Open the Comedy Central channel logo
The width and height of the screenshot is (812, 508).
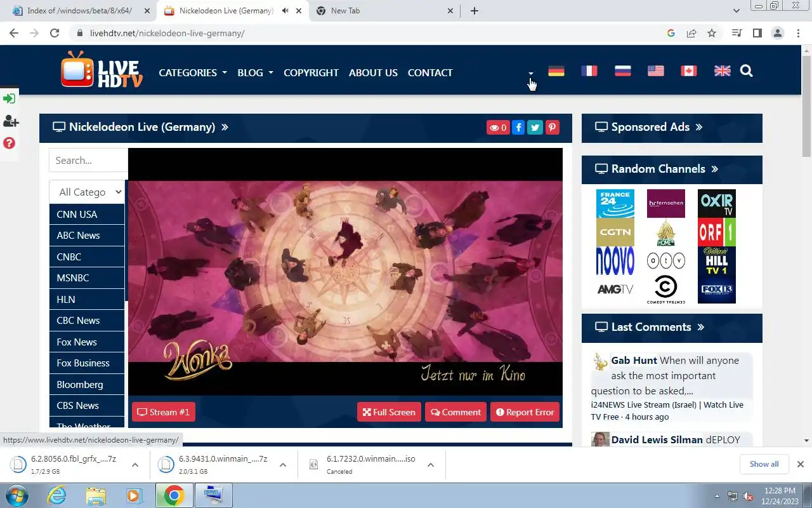(x=666, y=290)
